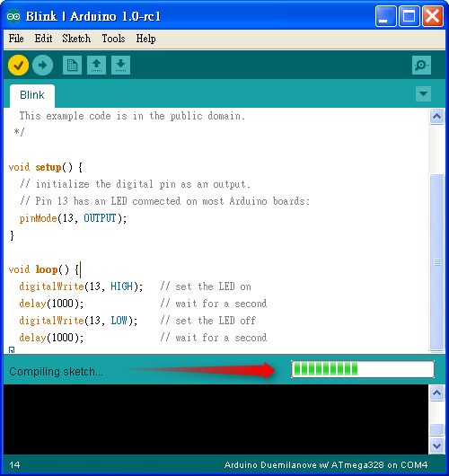Image resolution: width=449 pixels, height=476 pixels.
Task: Click the editor vertical scrollbar thumb
Action: click(436, 262)
